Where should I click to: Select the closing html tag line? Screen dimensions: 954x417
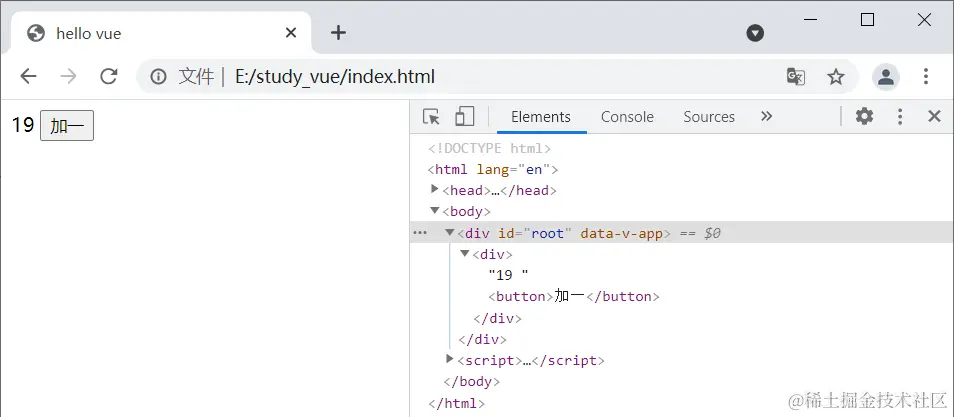(457, 403)
